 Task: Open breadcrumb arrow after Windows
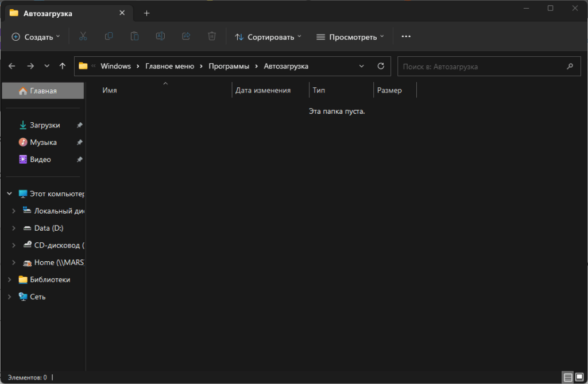click(x=138, y=67)
